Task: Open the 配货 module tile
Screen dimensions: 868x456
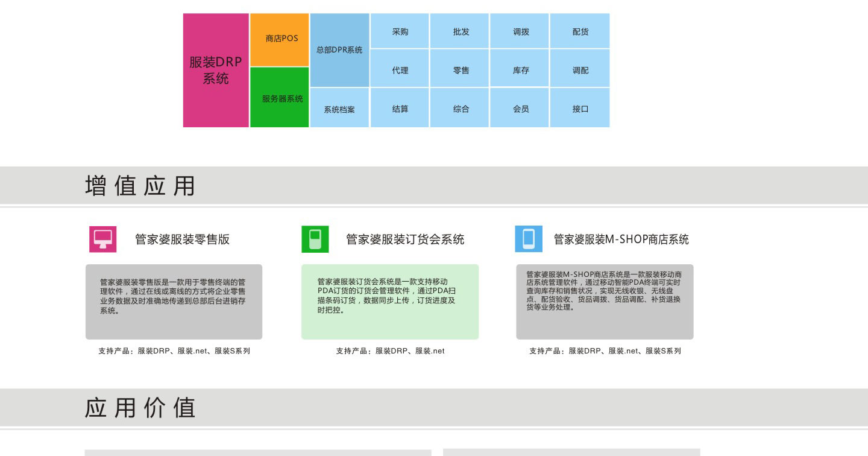Action: coord(580,31)
